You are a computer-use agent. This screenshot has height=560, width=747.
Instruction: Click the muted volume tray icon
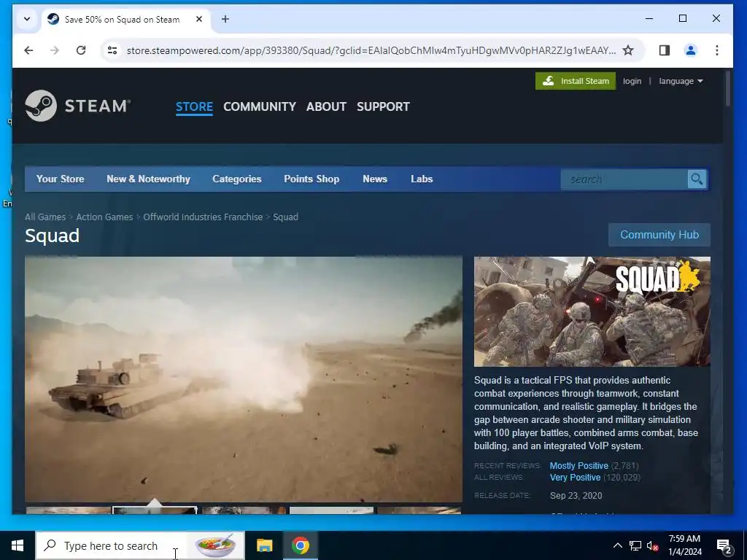pos(652,545)
